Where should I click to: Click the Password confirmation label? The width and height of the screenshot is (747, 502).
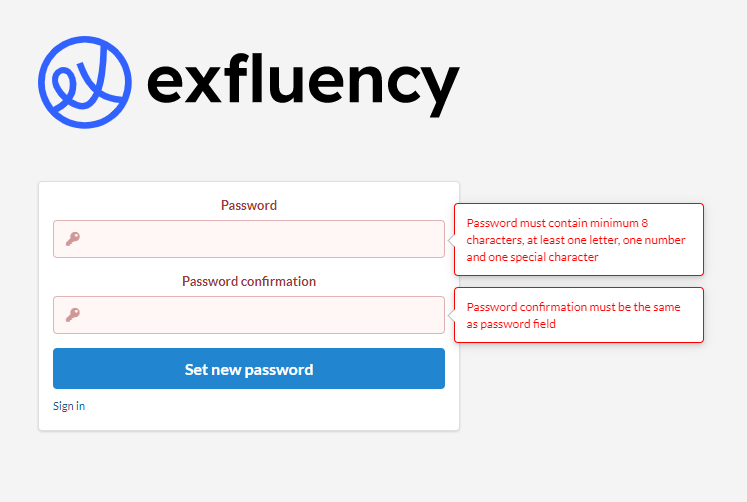click(x=249, y=281)
